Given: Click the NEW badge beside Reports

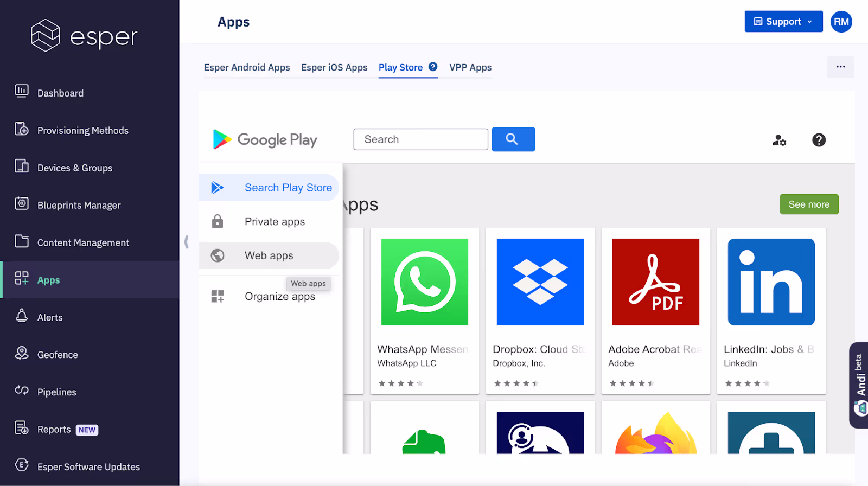Looking at the screenshot, I should point(87,430).
